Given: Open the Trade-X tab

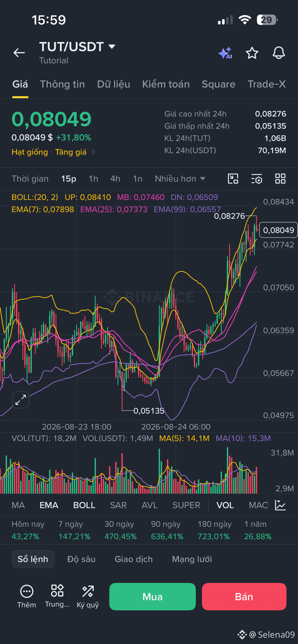Looking at the screenshot, I should pos(267,84).
